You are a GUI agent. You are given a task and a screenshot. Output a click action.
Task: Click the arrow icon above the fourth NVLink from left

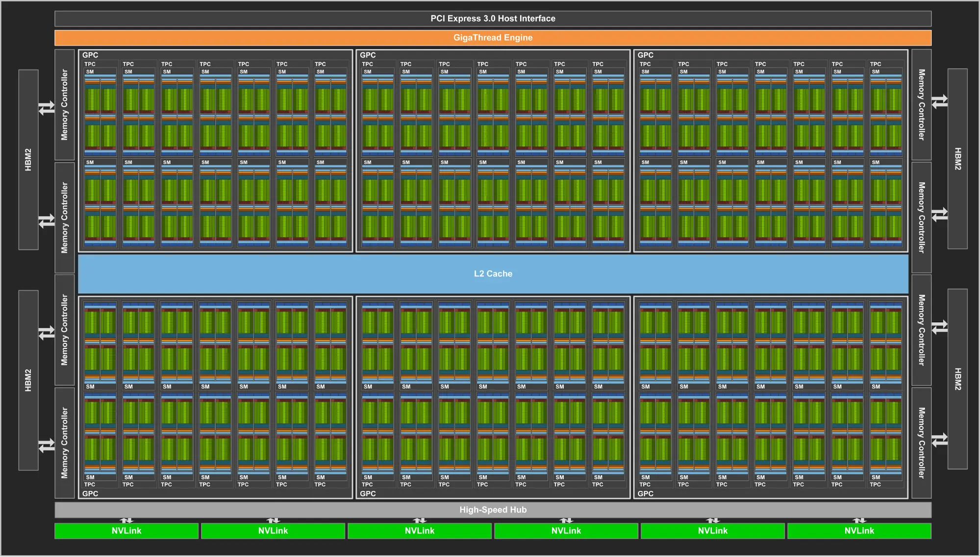tap(566, 521)
